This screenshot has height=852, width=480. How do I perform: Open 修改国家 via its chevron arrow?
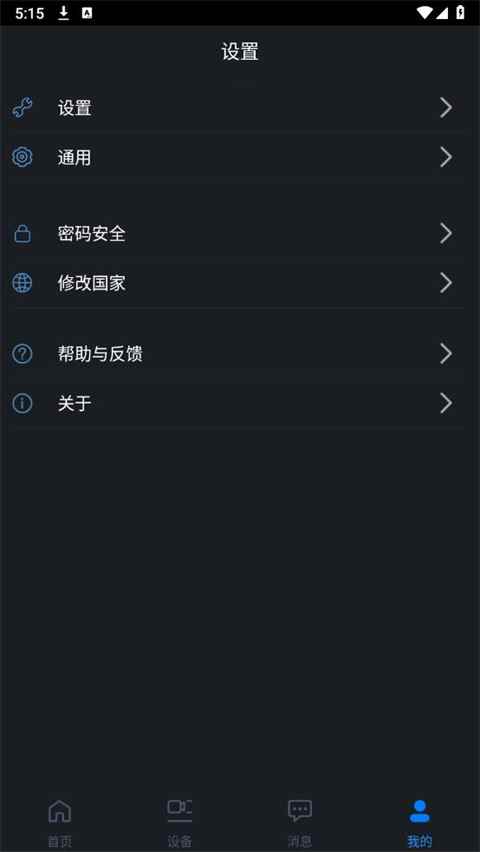(446, 283)
